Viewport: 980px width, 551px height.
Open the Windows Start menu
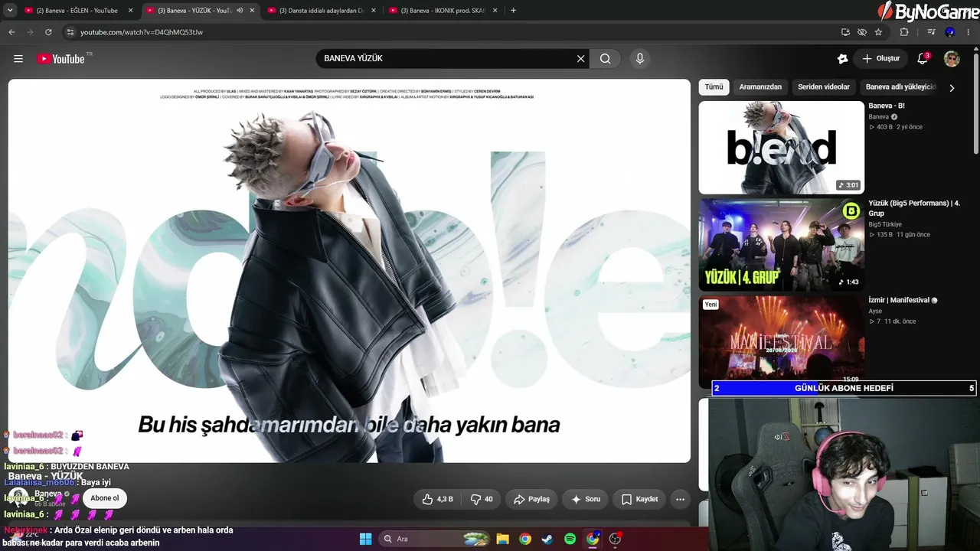365,539
